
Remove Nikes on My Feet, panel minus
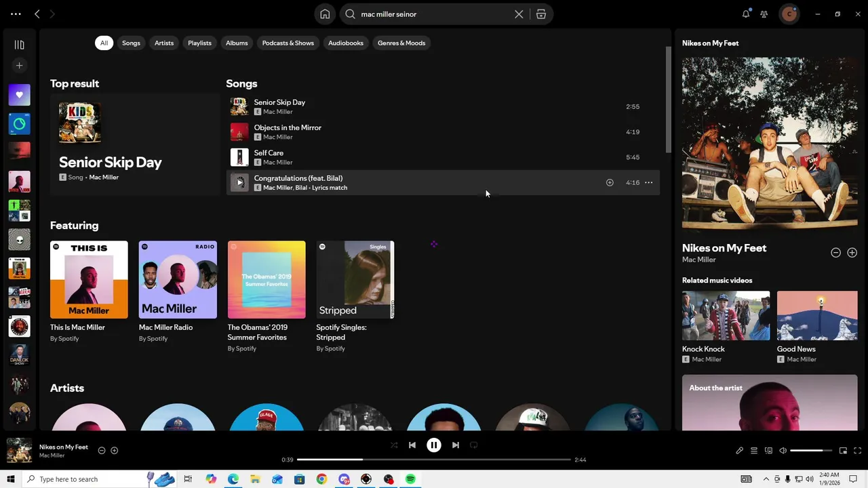click(836, 253)
